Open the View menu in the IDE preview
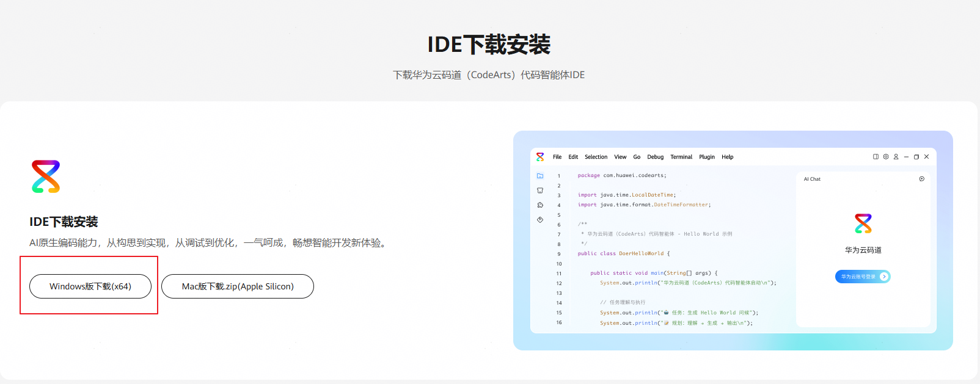Screen dimensions: 980x384 click(x=620, y=157)
